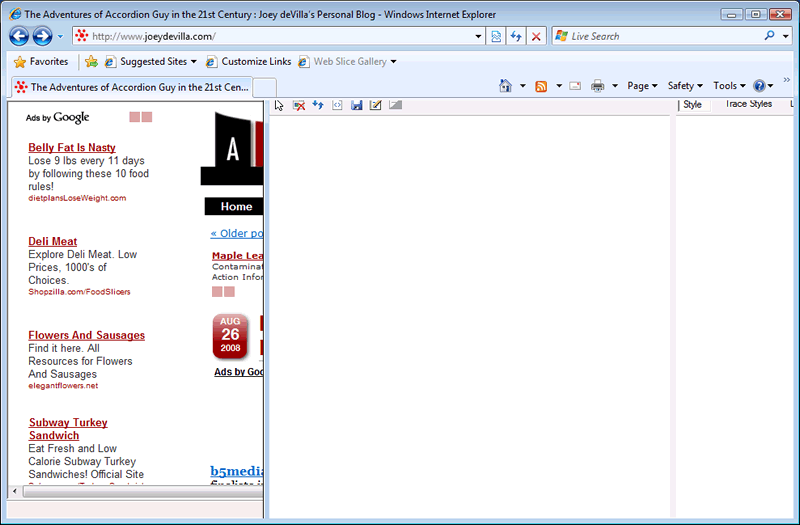Switch to the Style tab in developer tools

click(692, 105)
